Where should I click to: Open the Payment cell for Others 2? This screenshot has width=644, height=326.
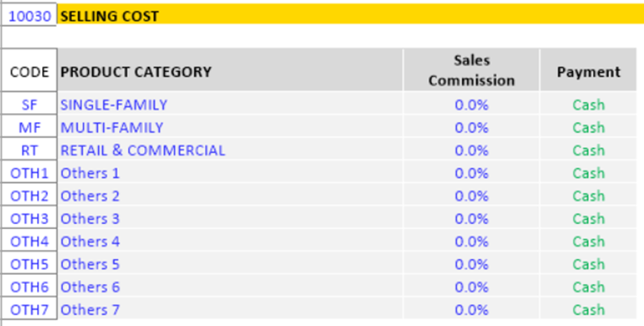point(588,196)
